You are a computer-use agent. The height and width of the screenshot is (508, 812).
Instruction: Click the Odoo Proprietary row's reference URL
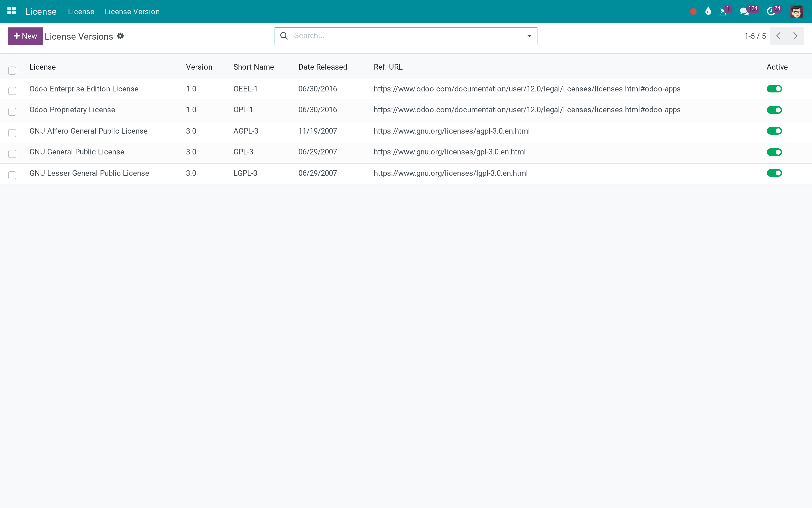[x=527, y=109]
